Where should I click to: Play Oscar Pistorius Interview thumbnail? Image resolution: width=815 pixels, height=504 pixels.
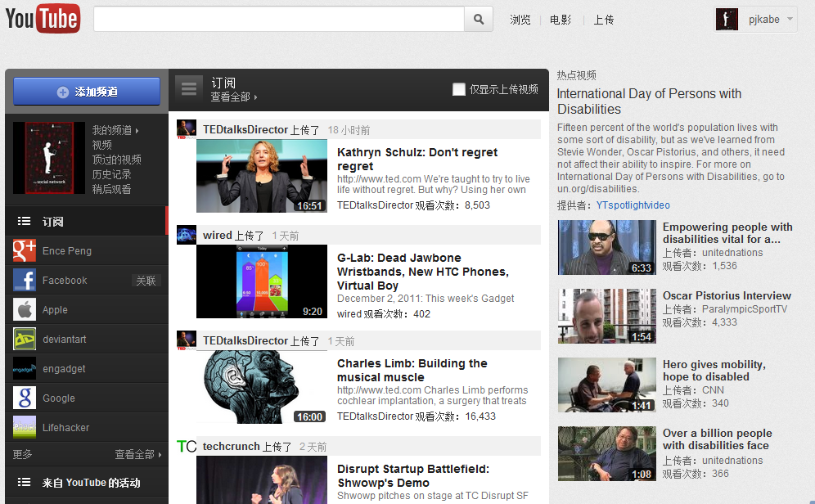click(606, 316)
